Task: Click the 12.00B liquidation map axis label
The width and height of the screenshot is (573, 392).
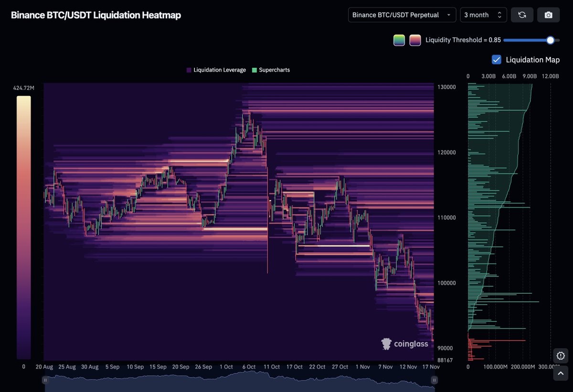Action: (x=551, y=76)
